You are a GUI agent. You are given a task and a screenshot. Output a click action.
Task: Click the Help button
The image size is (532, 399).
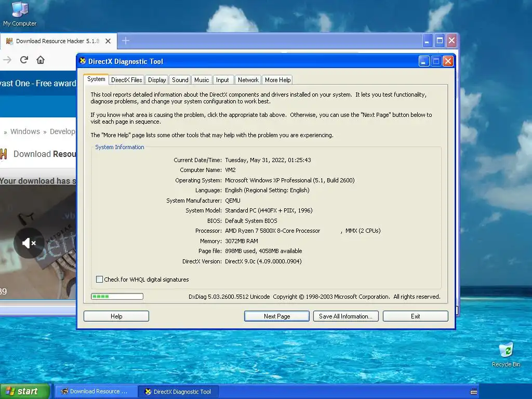pos(116,316)
